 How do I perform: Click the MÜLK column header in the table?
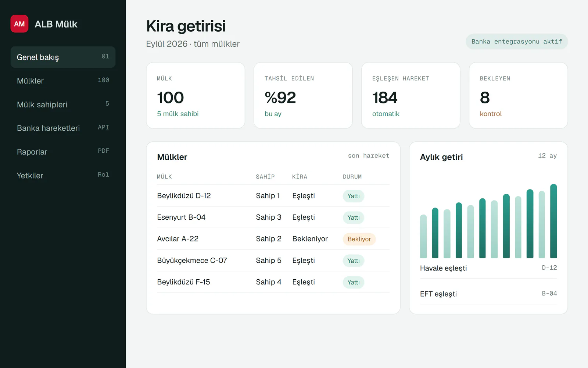tap(164, 177)
